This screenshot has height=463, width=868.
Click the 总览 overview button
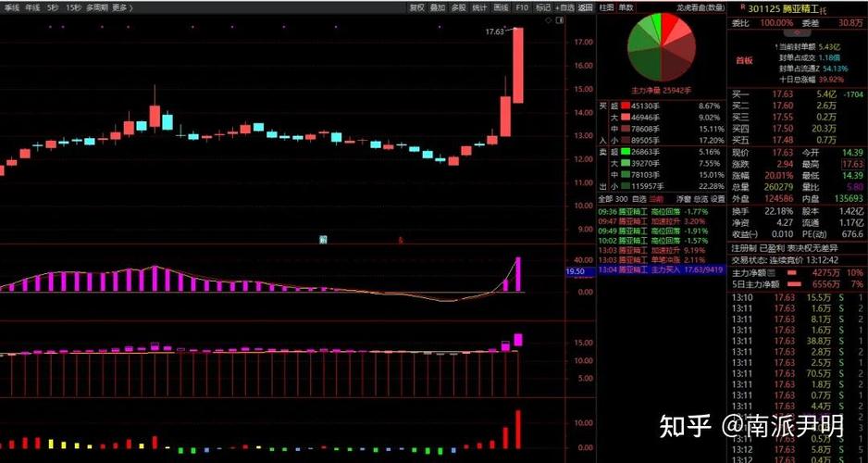701,199
